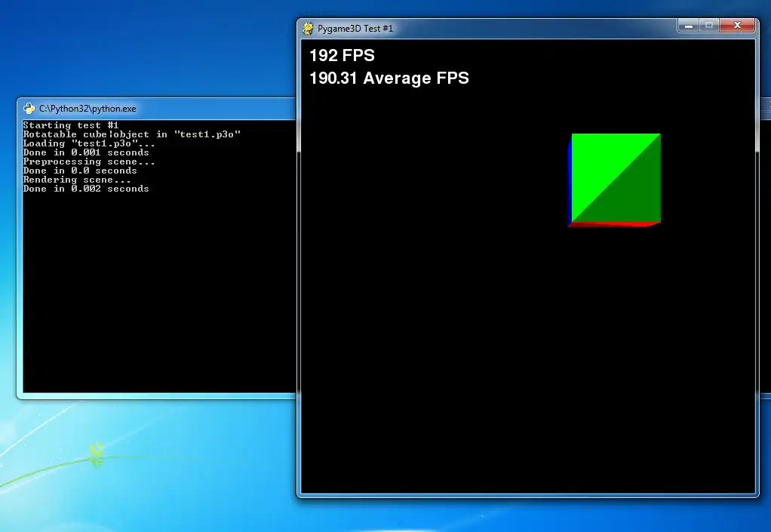This screenshot has height=532, width=771.
Task: Click the Pygame3D Test #1 window title
Action: [355, 29]
